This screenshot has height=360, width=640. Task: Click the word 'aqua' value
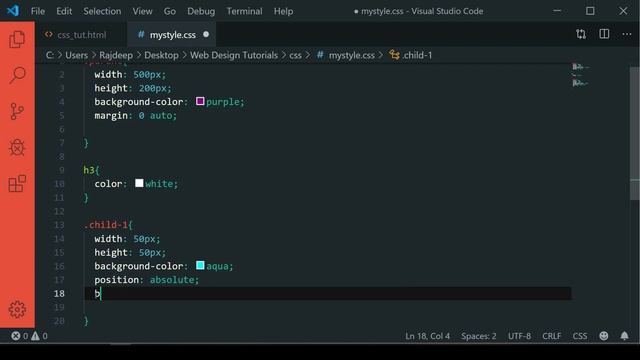pyautogui.click(x=217, y=266)
